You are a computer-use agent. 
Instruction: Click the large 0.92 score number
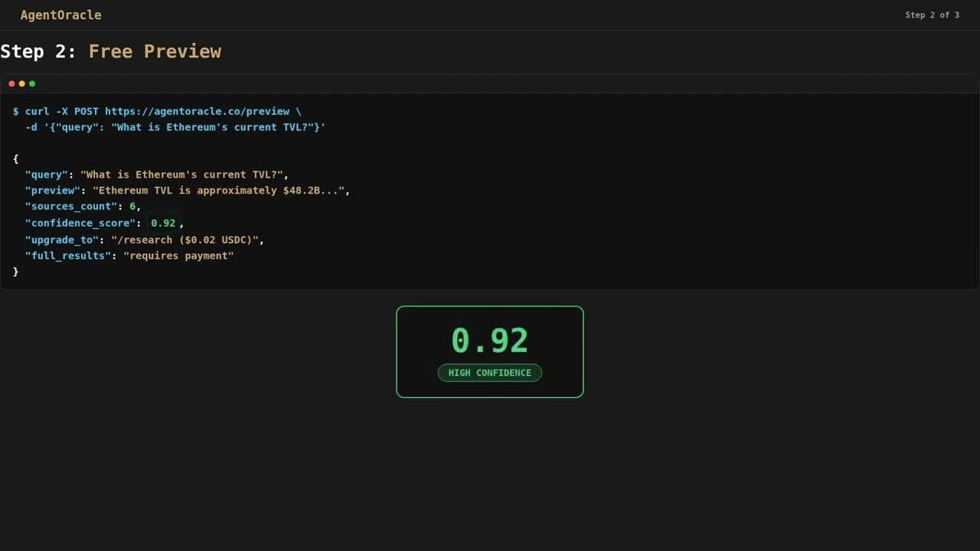(490, 341)
